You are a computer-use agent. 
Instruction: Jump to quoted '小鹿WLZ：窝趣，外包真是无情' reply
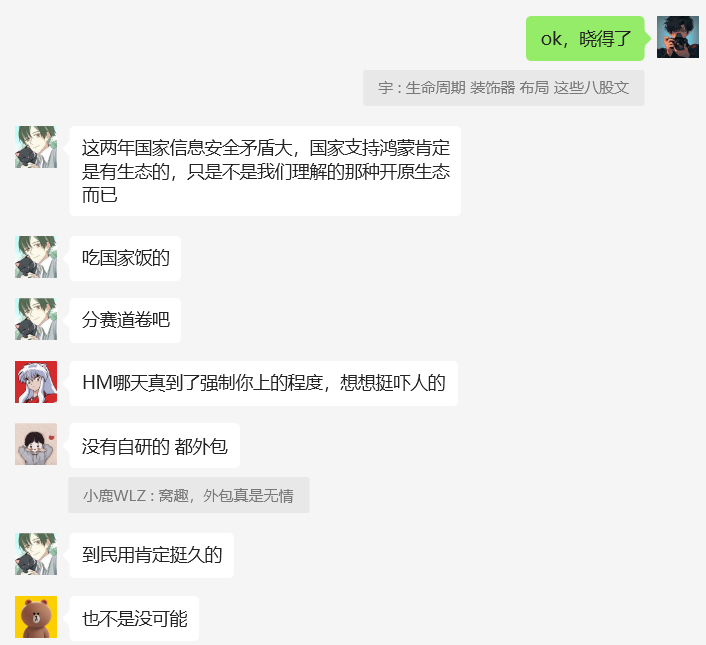tap(189, 495)
